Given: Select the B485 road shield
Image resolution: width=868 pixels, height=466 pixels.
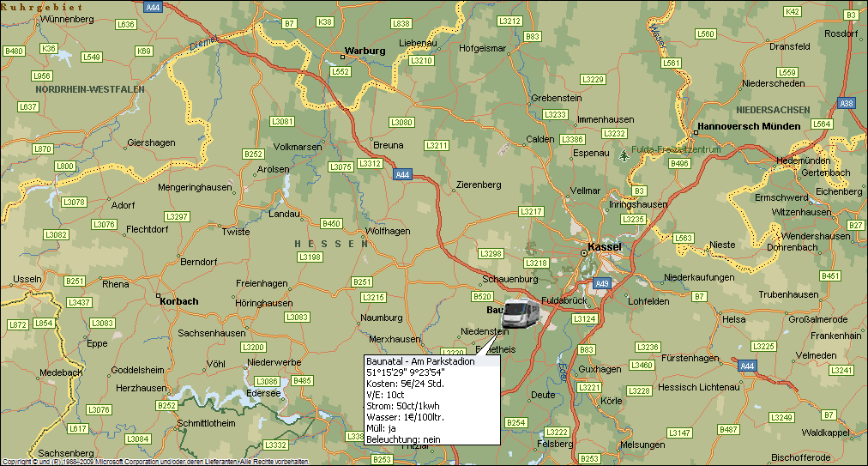Looking at the screenshot, I should pyautogui.click(x=302, y=381).
